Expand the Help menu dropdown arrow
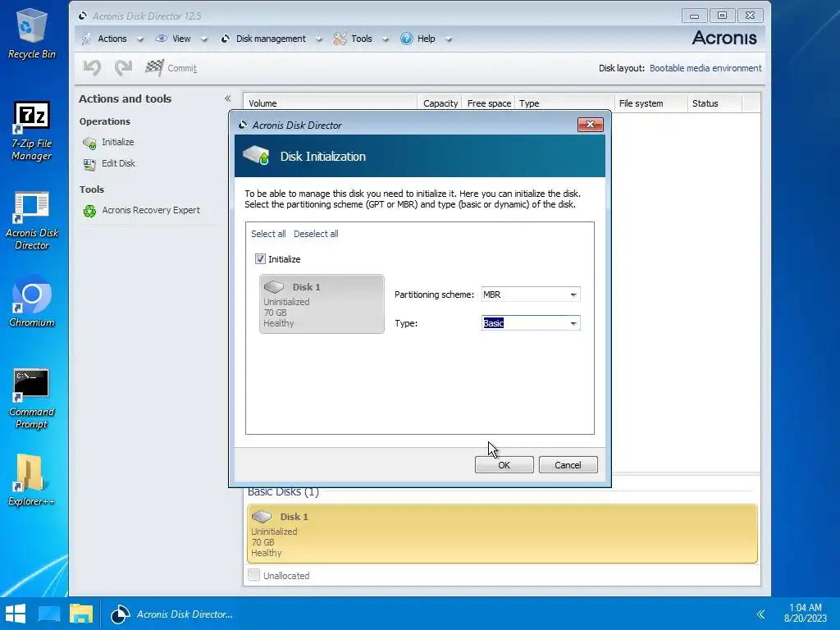Viewport: 840px width, 630px height. [x=449, y=39]
